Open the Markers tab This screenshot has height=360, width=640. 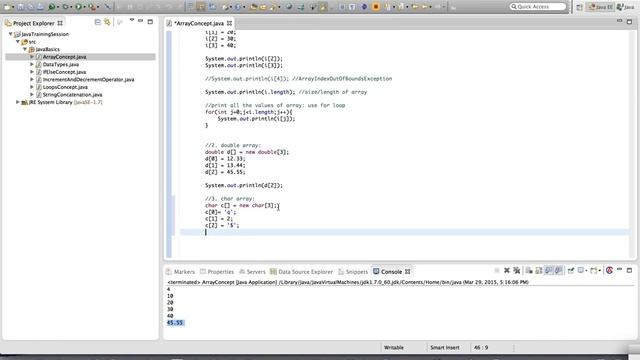(180, 271)
